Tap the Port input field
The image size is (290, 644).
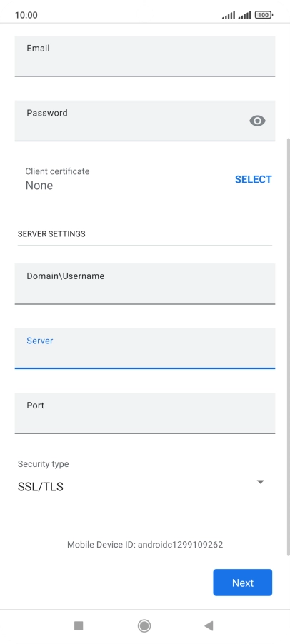tap(145, 413)
